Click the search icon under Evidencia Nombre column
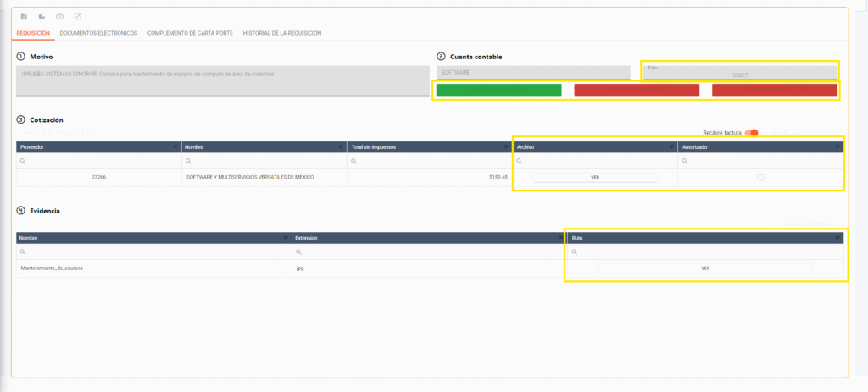This screenshot has width=868, height=392. click(x=22, y=252)
